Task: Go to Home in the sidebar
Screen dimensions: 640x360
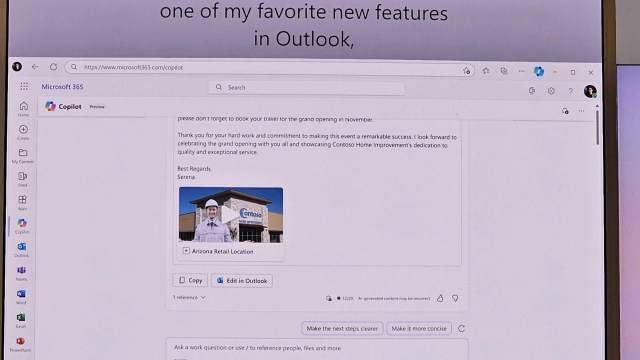Action: tap(24, 109)
